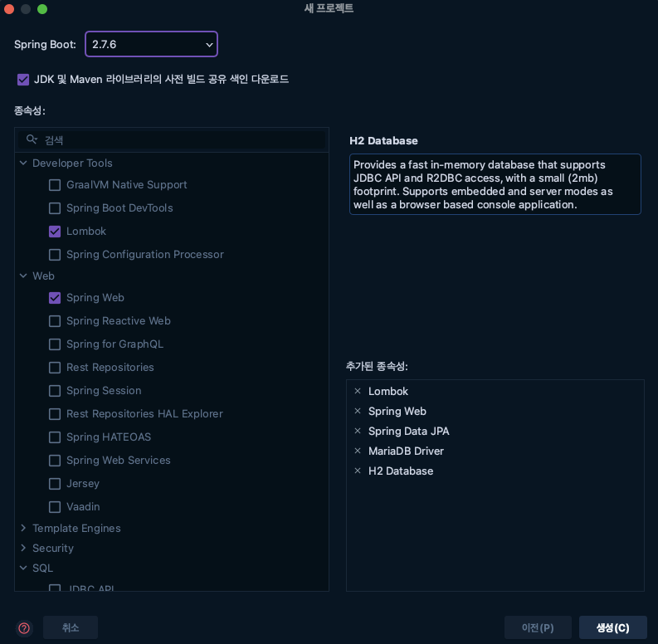Remove Spring Data JPA from added dependencies
The height and width of the screenshot is (644, 658).
[358, 431]
